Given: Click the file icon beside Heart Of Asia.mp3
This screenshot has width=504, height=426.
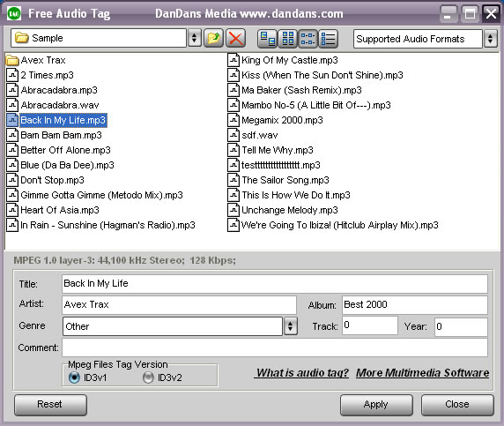Looking at the screenshot, I should (12, 210).
